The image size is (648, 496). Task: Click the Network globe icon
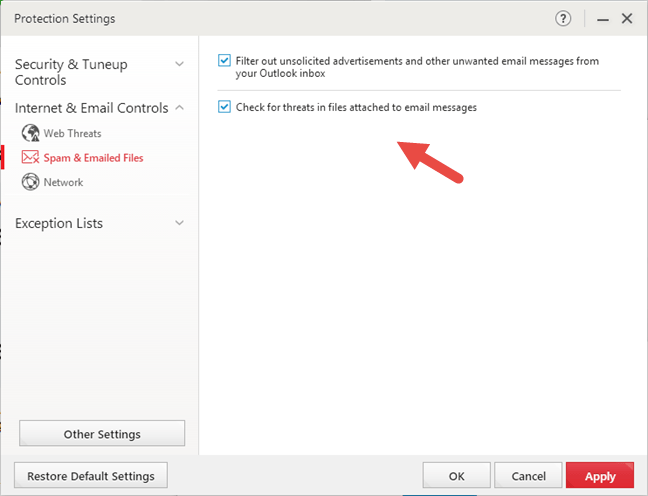coord(31,182)
